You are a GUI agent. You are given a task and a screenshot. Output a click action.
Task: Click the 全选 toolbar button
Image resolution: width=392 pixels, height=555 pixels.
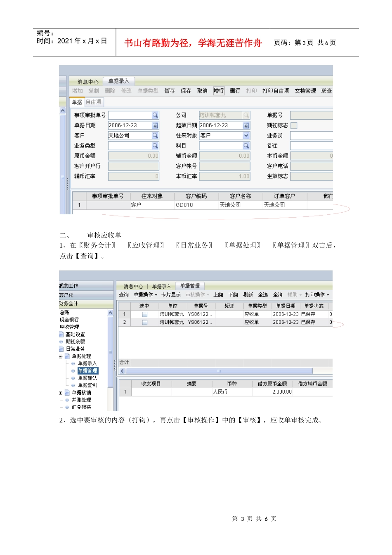[x=263, y=295]
